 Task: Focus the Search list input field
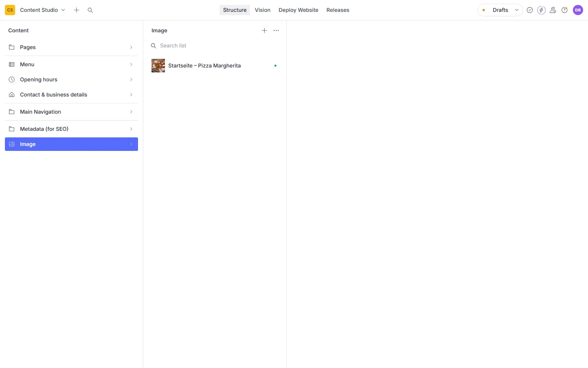click(215, 45)
